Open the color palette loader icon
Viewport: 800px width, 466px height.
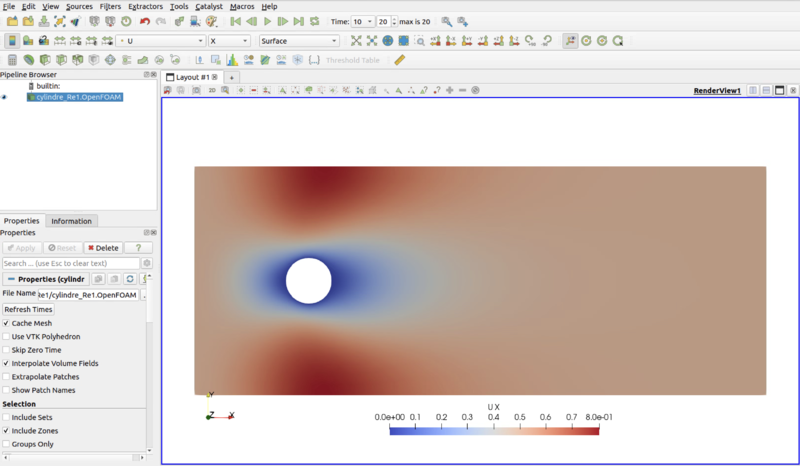pyautogui.click(x=211, y=21)
